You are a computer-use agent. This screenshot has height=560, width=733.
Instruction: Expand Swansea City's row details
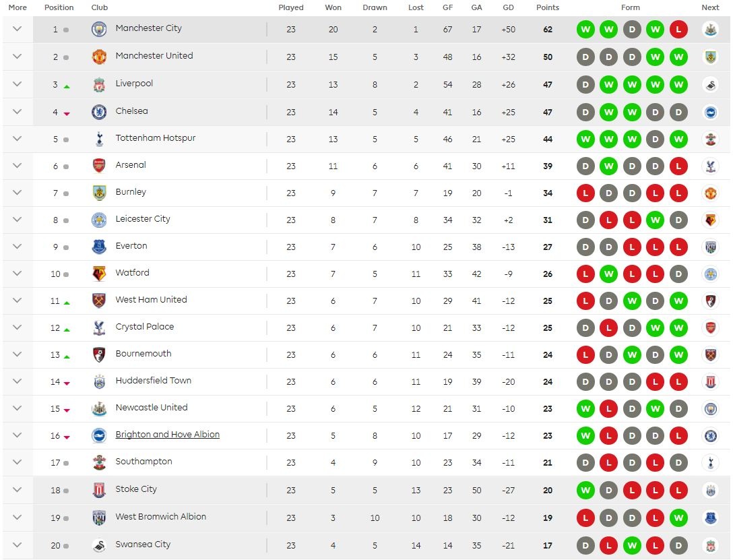[17, 545]
